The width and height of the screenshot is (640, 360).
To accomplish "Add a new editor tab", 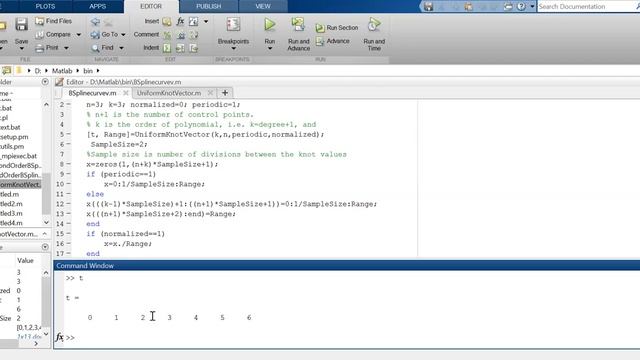I will pyautogui.click(x=224, y=93).
